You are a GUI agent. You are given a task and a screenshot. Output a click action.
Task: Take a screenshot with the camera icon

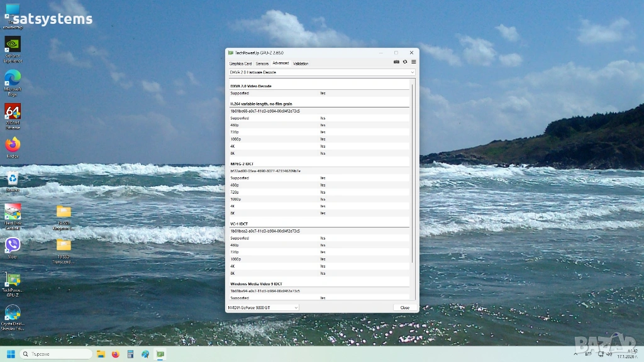[396, 62]
